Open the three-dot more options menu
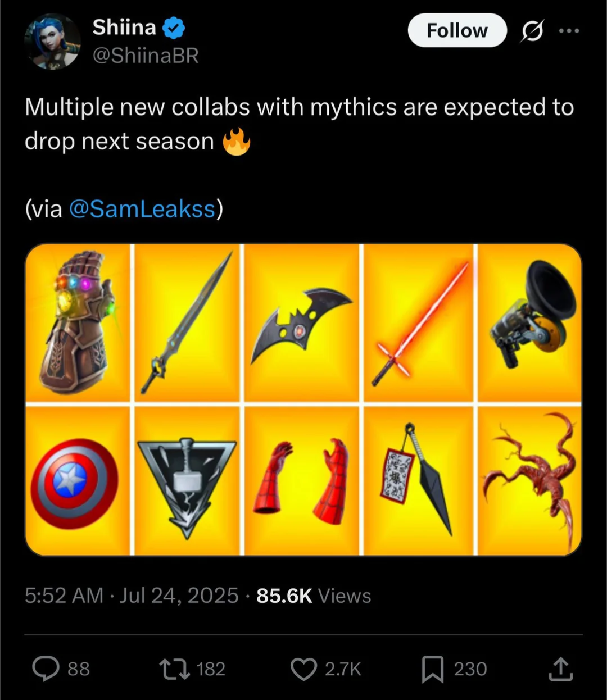This screenshot has width=607, height=700. (x=569, y=31)
